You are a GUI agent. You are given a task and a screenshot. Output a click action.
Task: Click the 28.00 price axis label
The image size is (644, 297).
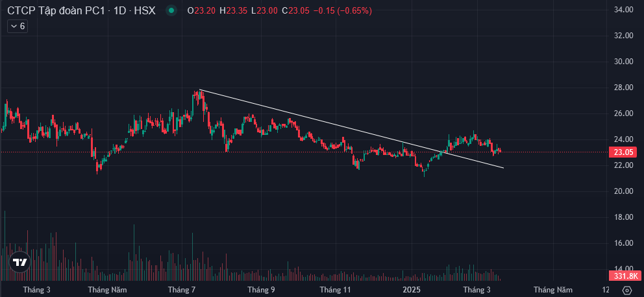pos(623,88)
